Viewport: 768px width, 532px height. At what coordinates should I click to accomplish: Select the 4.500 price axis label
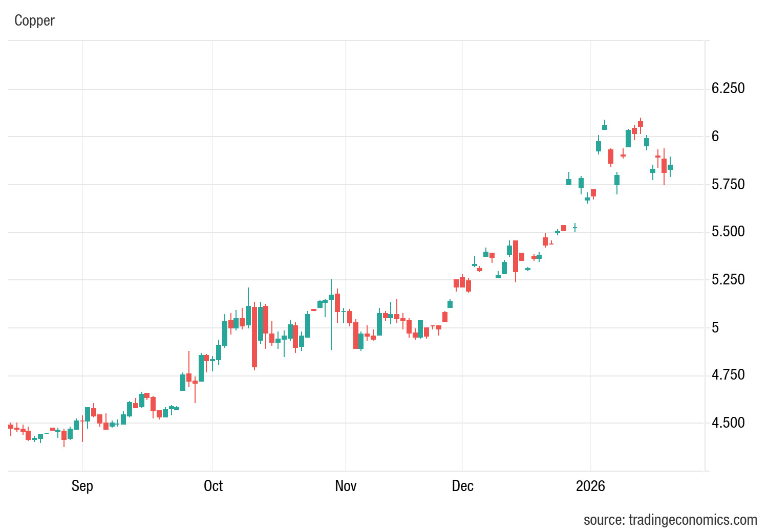point(728,423)
